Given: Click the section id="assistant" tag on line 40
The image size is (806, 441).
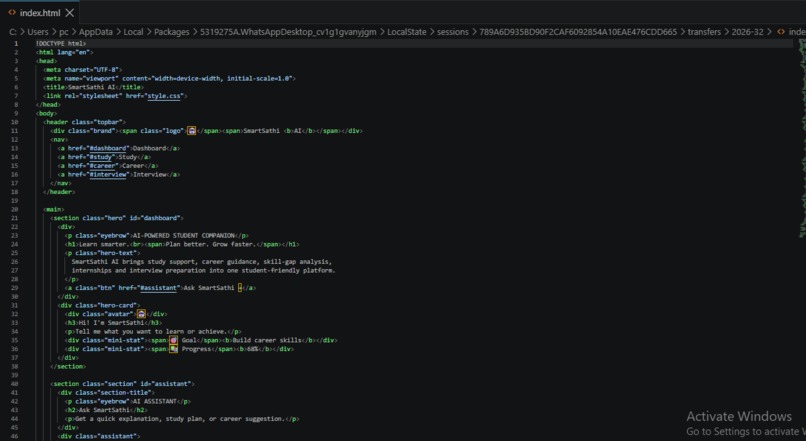Looking at the screenshot, I should coord(122,383).
